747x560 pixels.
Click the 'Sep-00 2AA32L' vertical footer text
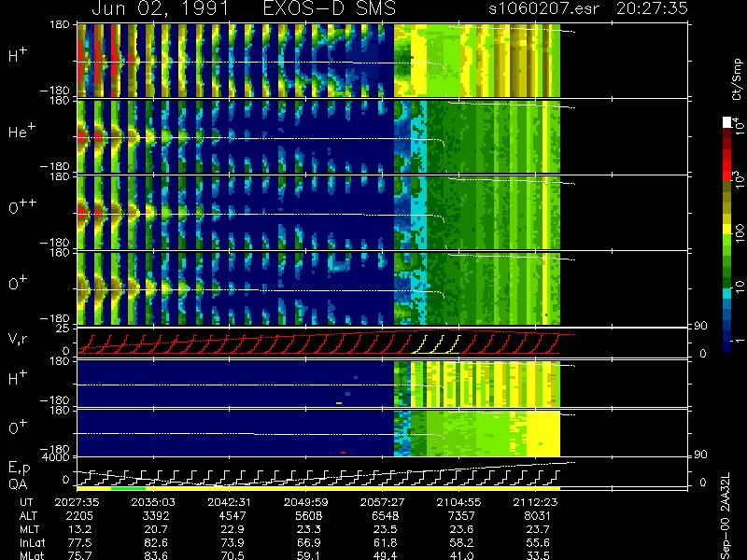tap(726, 516)
